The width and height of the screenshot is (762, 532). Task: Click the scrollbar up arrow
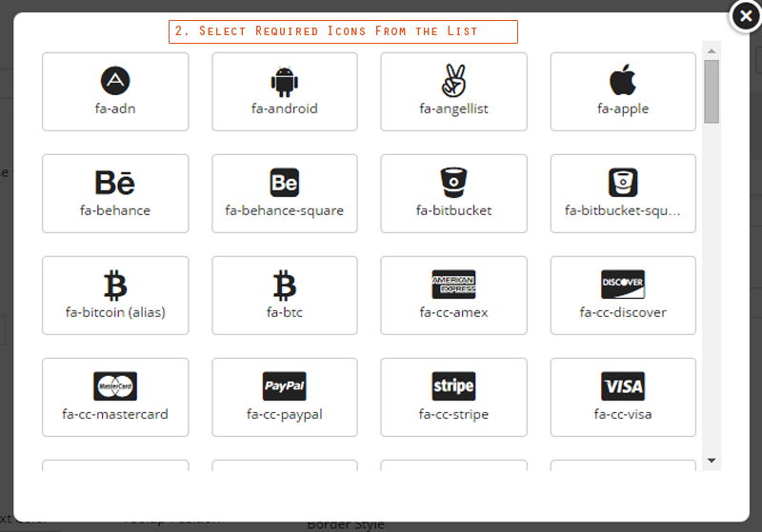click(x=712, y=51)
